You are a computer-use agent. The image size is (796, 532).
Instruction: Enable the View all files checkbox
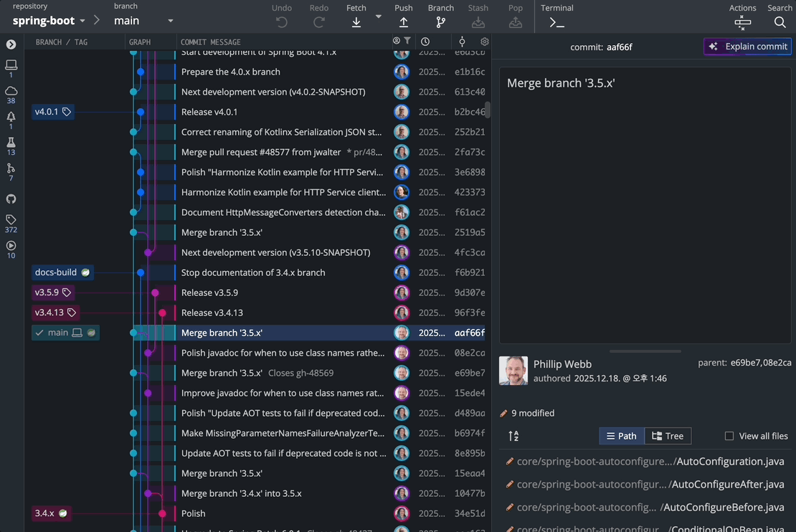tap(729, 436)
